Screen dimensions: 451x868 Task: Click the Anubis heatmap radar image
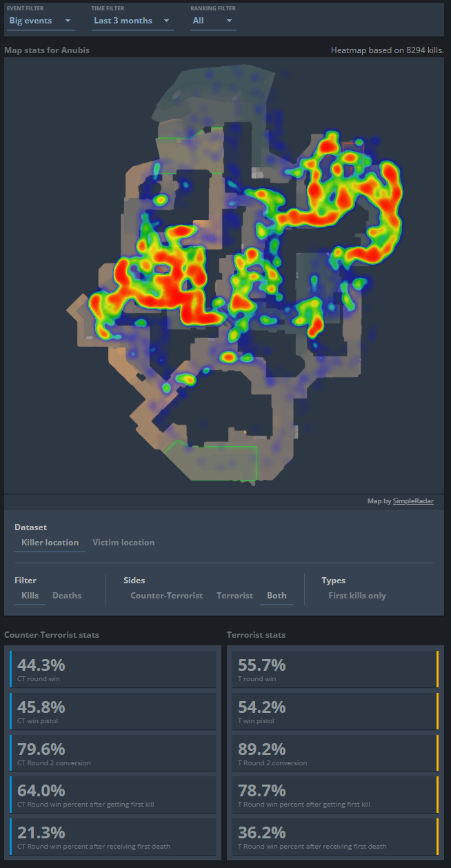pyautogui.click(x=226, y=276)
